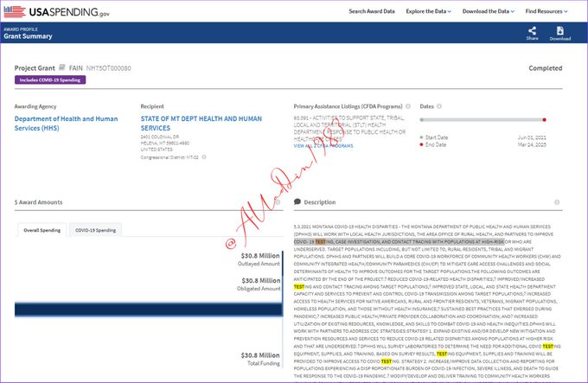Click the info icon in Award Amounts header
Screen dimensions: 588x383
click(278, 202)
